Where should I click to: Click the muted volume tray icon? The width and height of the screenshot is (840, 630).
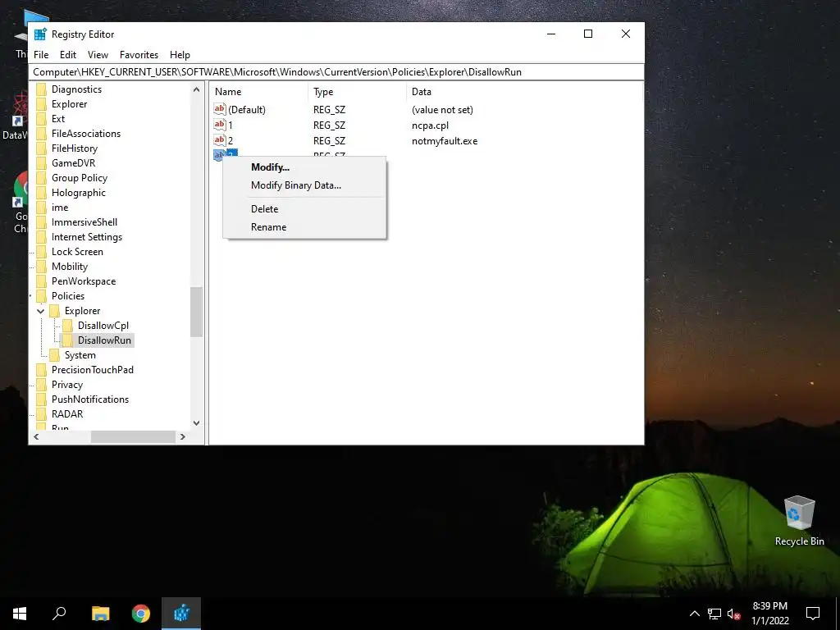click(734, 614)
